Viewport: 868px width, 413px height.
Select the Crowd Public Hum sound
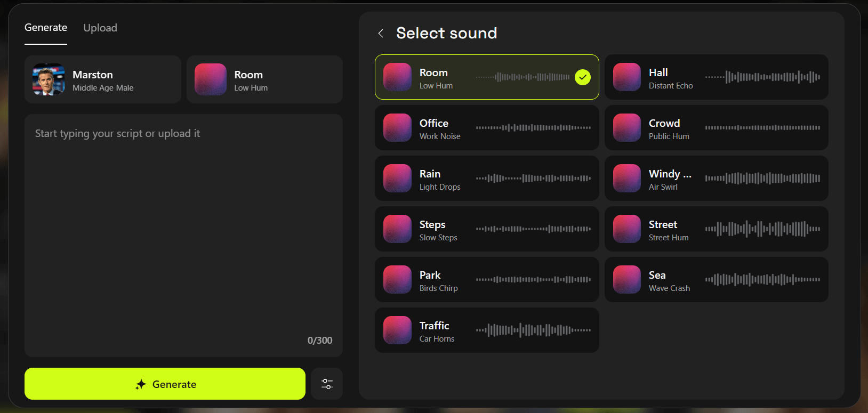tap(716, 128)
